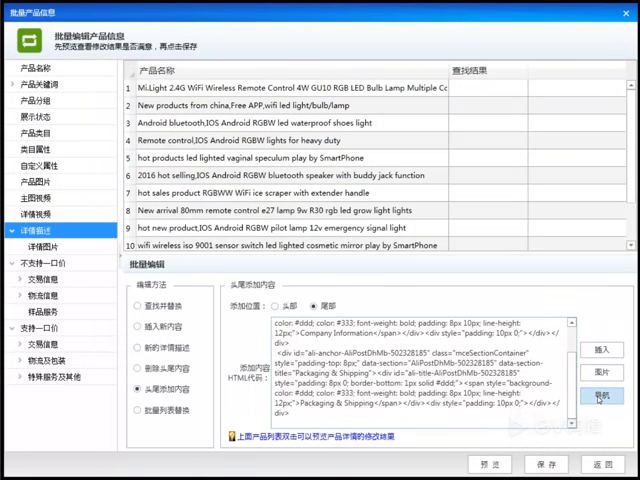The image size is (640, 480).
Task: Click the select-all corner of the product table
Action: [131, 71]
